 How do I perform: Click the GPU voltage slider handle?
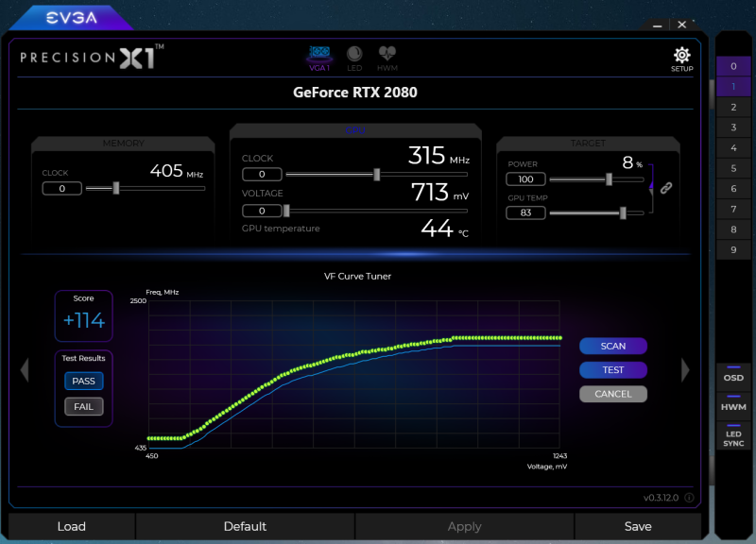point(286,211)
